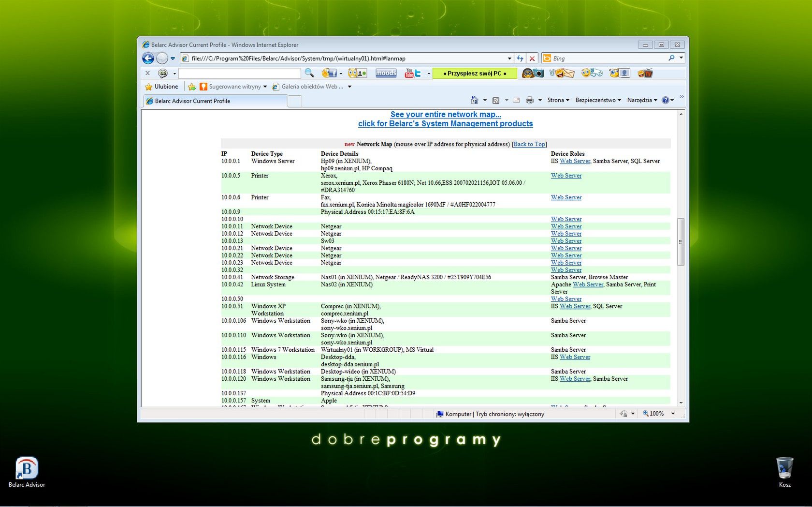Stop loading with the red X icon
The width and height of the screenshot is (812, 507).
point(532,59)
